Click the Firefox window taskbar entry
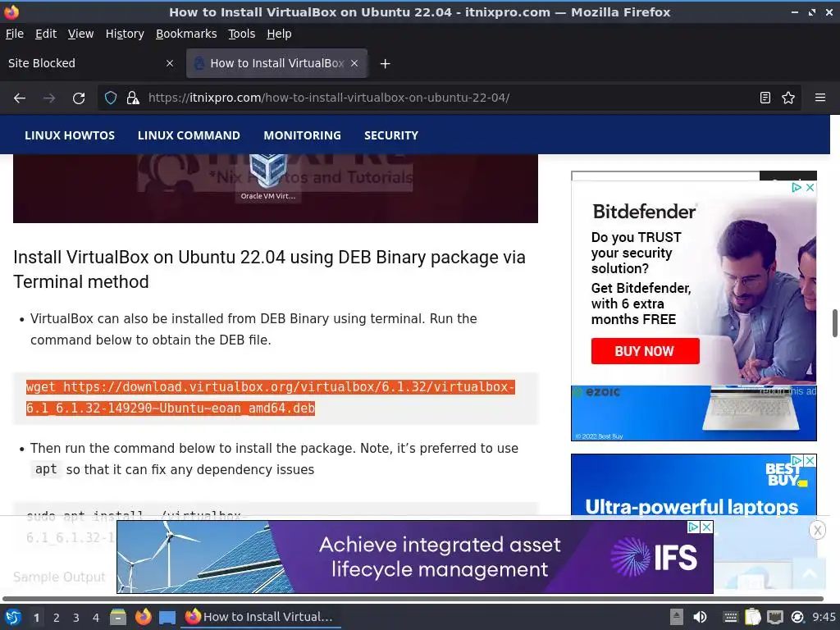Viewport: 840px width, 630px height. tap(260, 617)
